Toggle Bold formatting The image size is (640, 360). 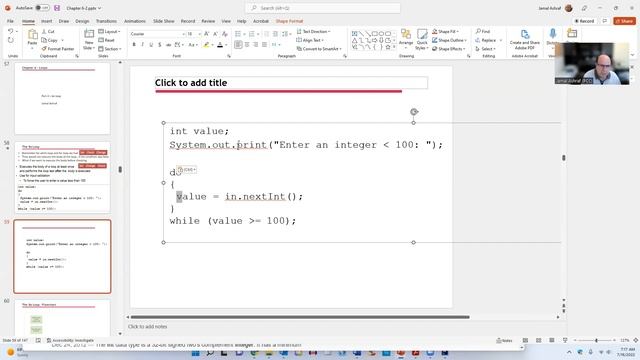(134, 44)
